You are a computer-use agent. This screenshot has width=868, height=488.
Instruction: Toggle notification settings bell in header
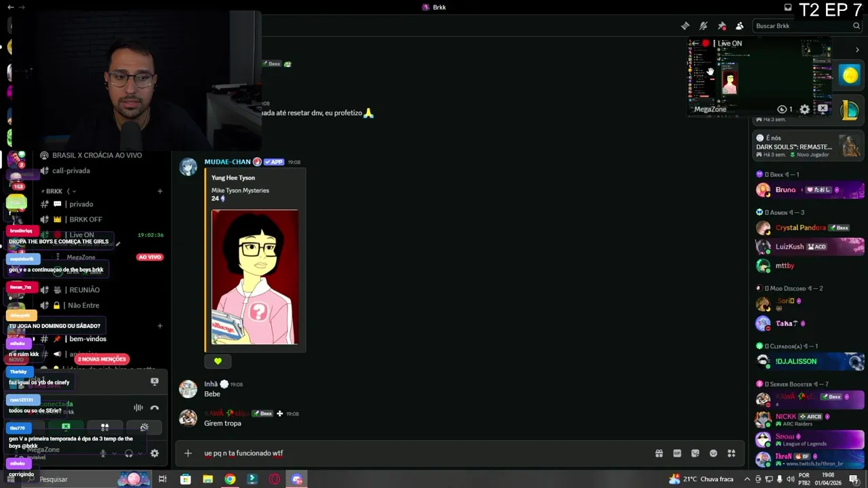point(703,26)
